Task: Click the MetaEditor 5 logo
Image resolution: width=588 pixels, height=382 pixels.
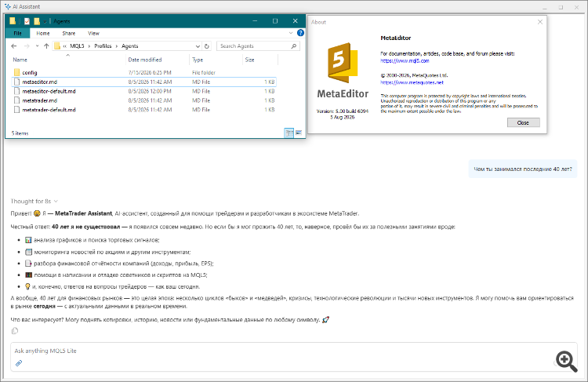Action: pos(343,63)
